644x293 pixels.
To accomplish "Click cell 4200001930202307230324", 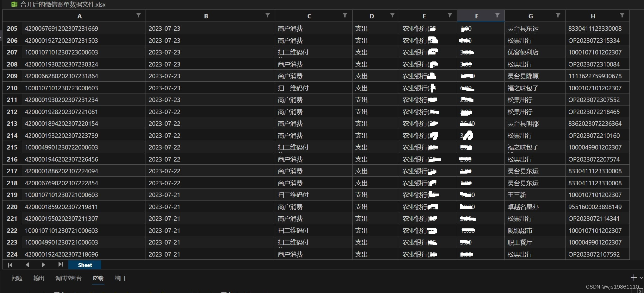I will 84,64.
